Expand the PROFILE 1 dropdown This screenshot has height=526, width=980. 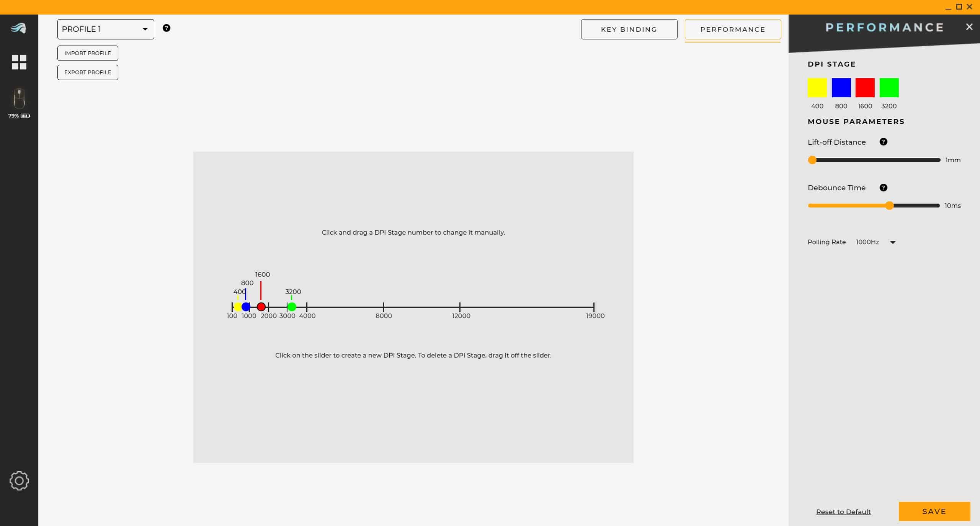(x=106, y=29)
